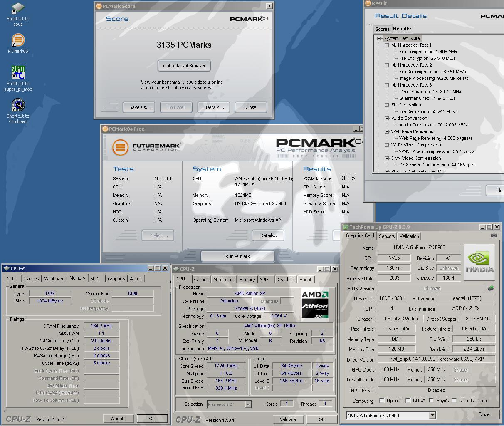The height and width of the screenshot is (426, 504).
Task: Click Validate in the CPU-Z Memory window
Action: [x=118, y=419]
